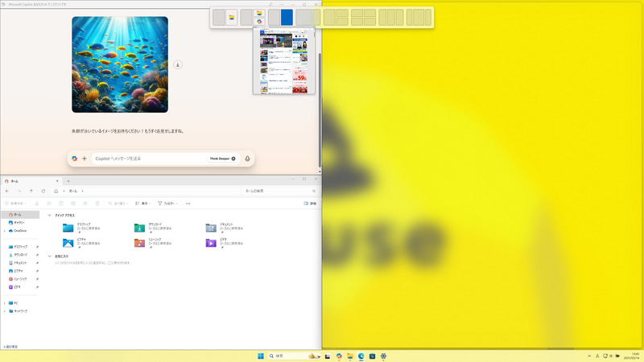This screenshot has width=644, height=362.
Task: Open the generated underwater fish image in Copilot
Action: (120, 64)
